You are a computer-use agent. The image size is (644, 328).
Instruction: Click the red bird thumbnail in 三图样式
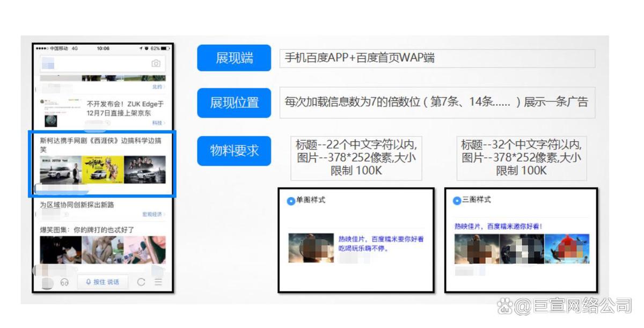[567, 249]
